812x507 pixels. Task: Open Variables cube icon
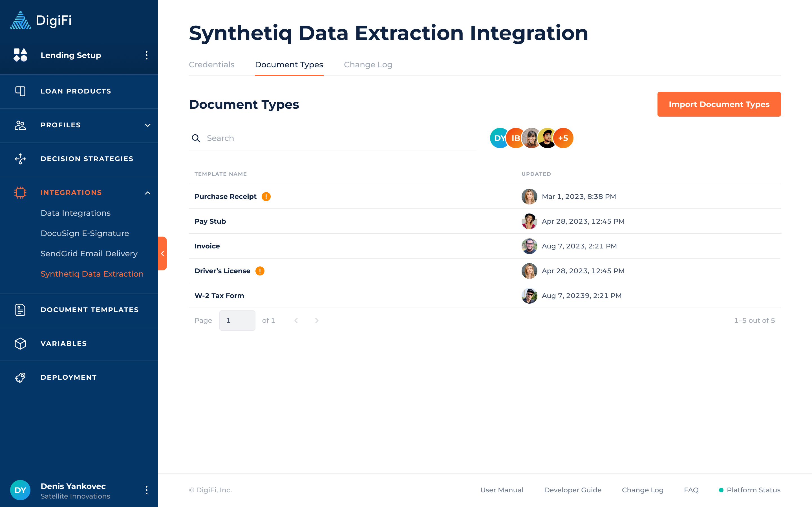point(20,343)
